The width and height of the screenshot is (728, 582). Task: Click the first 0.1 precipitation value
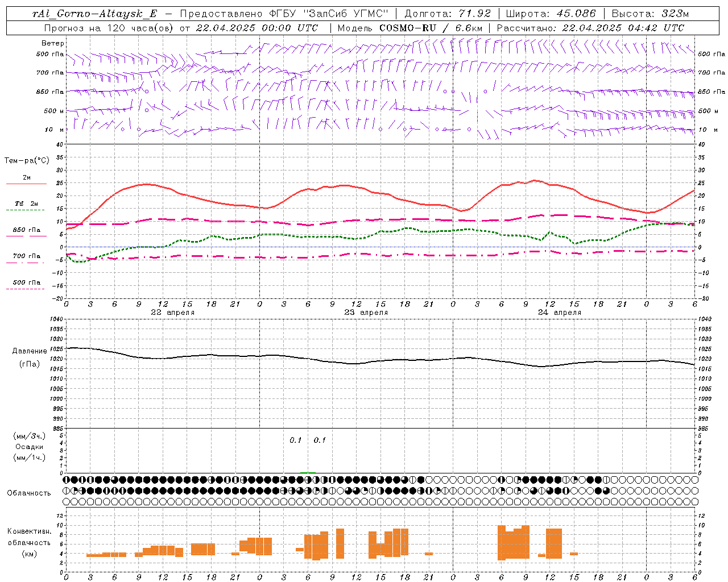296,440
